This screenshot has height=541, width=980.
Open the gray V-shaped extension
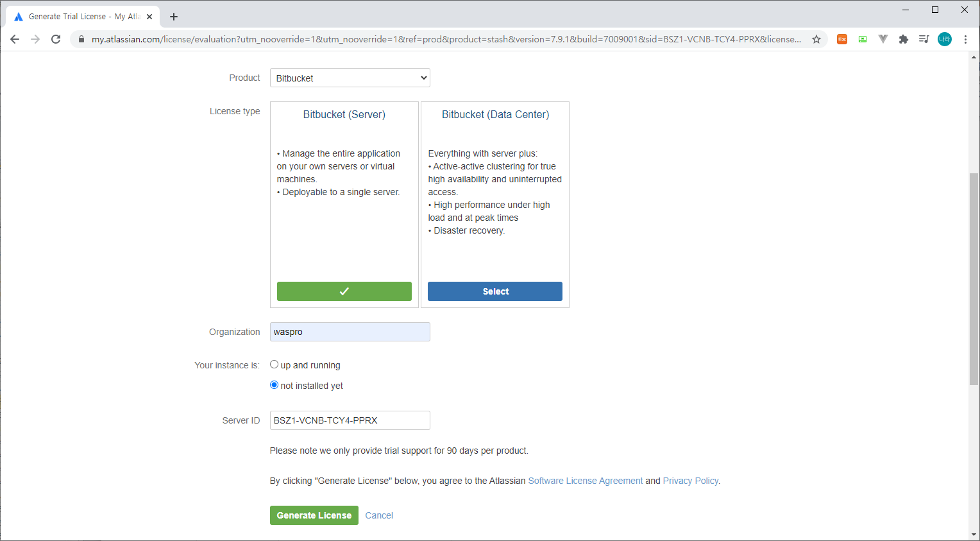(883, 39)
